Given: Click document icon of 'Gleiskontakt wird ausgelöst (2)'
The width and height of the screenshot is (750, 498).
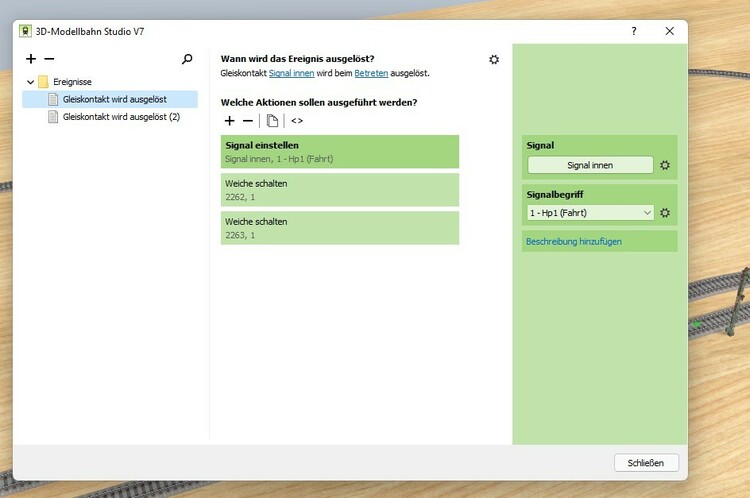Looking at the screenshot, I should pyautogui.click(x=53, y=117).
